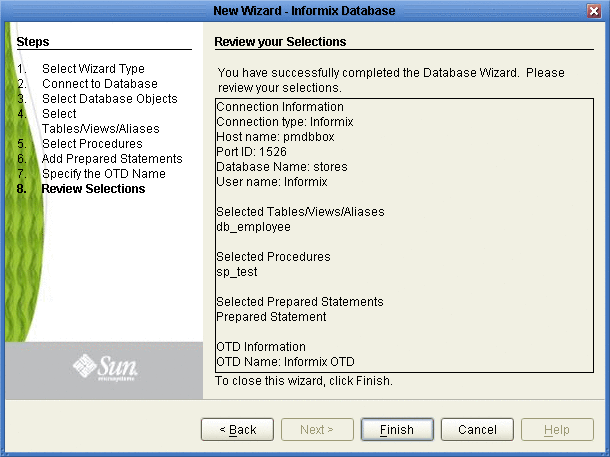Image resolution: width=610 pixels, height=457 pixels.
Task: Click the 'successfully completed' message text
Action: (x=391, y=80)
